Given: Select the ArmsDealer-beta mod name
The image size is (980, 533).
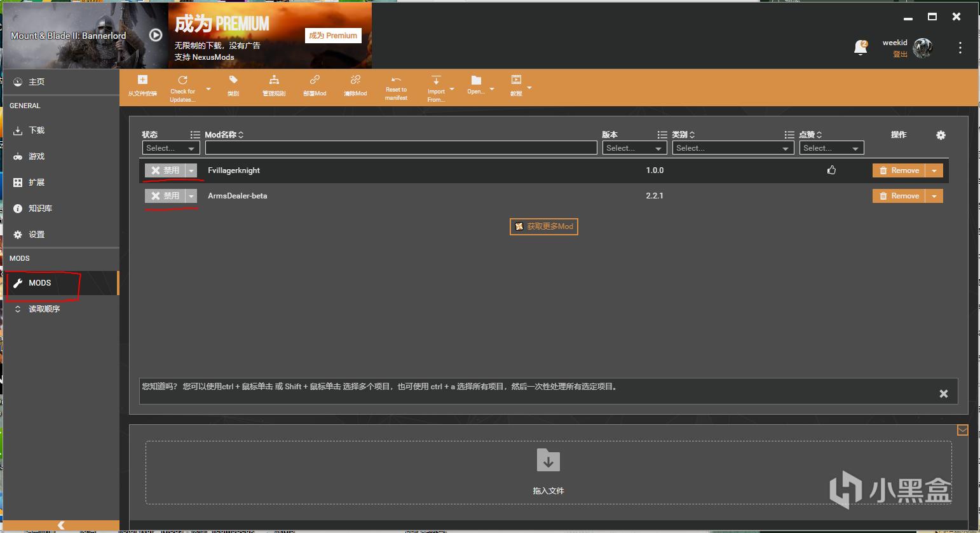Looking at the screenshot, I should tap(238, 196).
